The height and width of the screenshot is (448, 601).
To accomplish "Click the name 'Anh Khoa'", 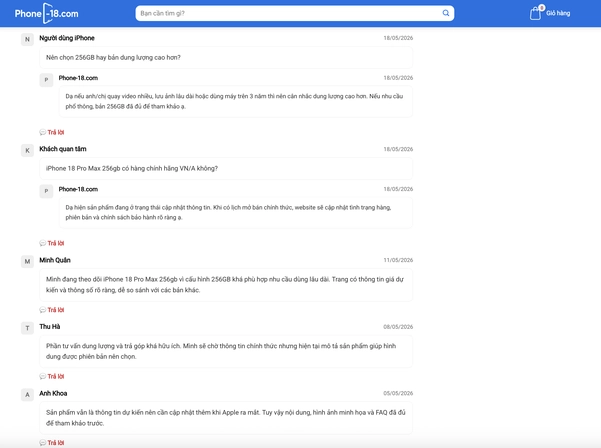I will coord(53,393).
